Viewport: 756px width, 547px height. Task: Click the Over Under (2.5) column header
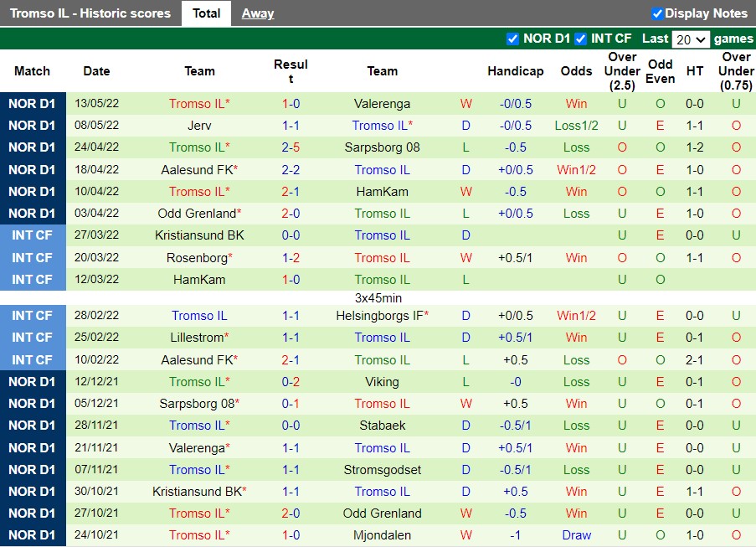(x=622, y=71)
